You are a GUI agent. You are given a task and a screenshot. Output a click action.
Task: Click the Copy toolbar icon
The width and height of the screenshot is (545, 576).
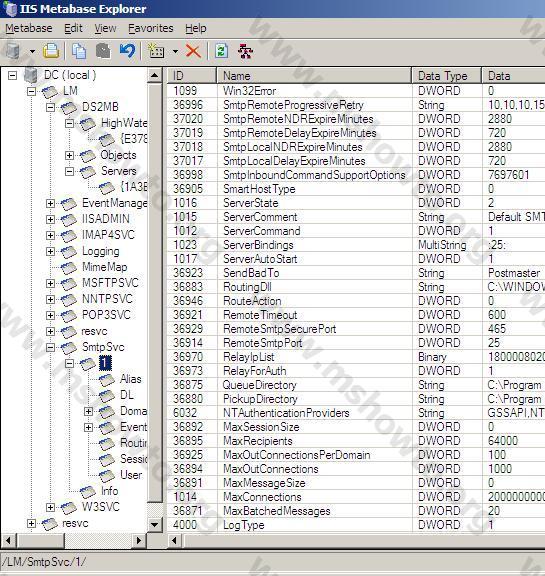79,51
